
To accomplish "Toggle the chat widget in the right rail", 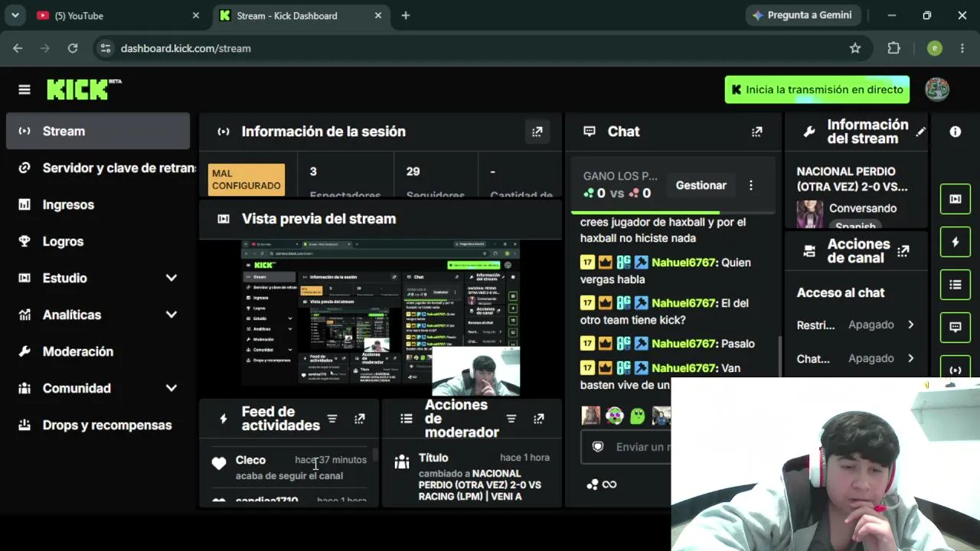I will pos(955,328).
